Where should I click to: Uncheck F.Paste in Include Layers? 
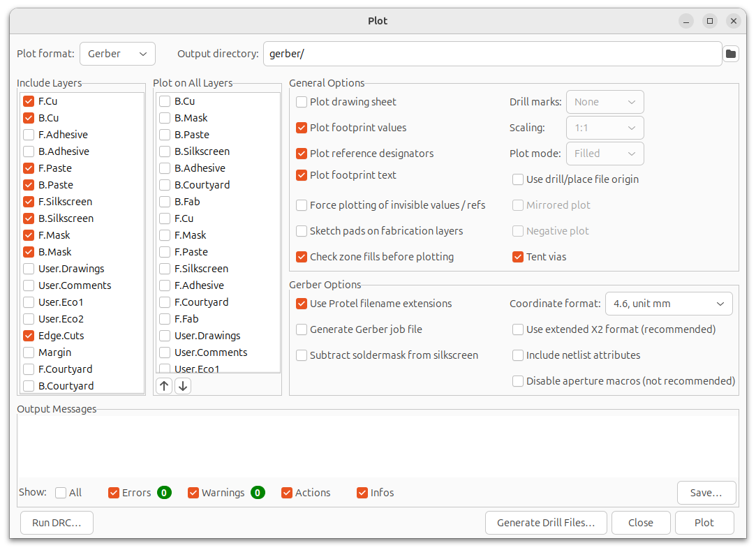(29, 168)
